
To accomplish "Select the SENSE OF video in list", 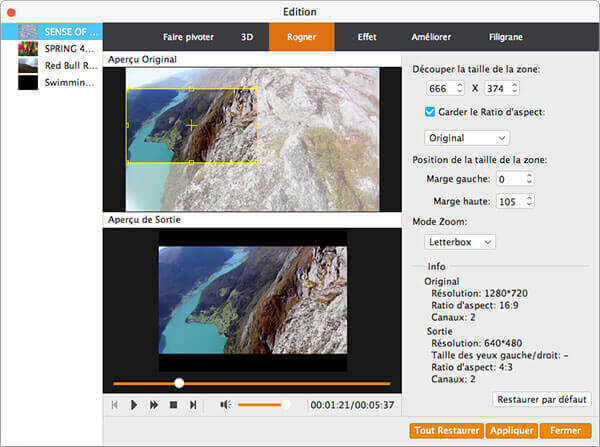I will [52, 32].
